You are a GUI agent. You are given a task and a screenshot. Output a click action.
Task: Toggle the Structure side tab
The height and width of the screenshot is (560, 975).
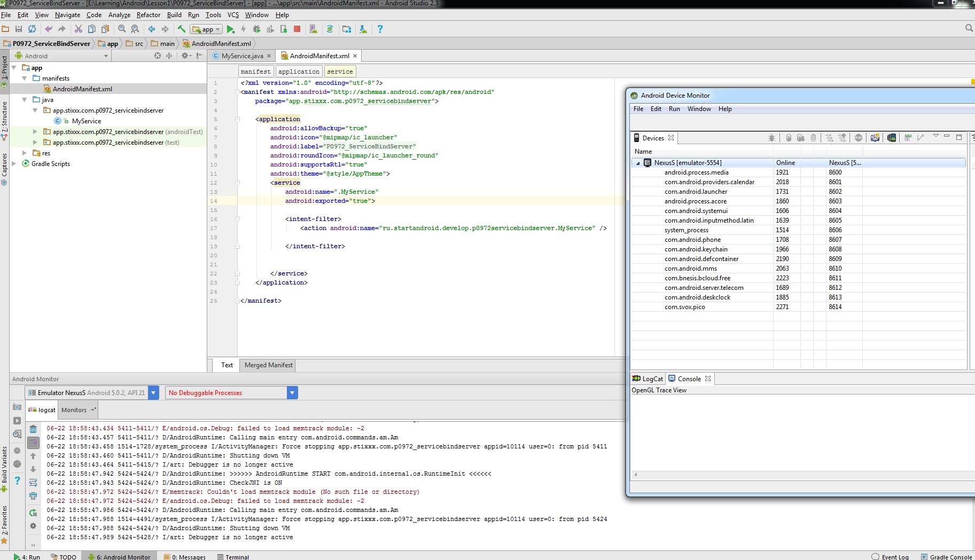[x=4, y=121]
